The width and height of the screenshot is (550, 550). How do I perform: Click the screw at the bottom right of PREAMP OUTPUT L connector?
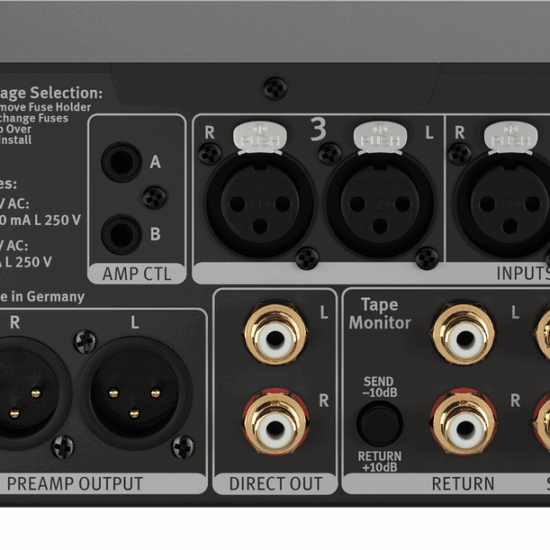click(183, 447)
